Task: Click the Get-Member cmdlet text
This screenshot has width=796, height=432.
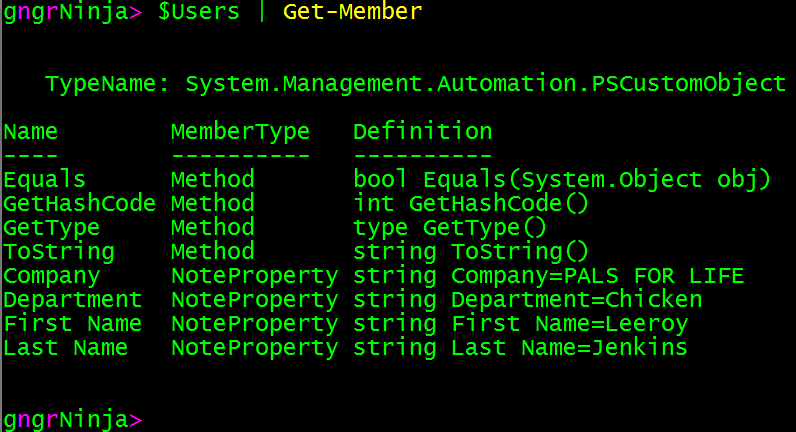Action: click(x=353, y=13)
